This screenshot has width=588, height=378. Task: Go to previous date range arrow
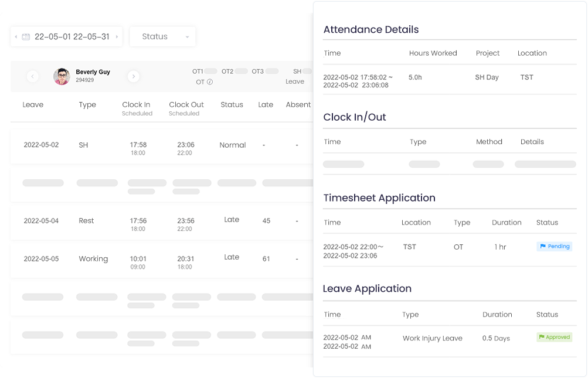[16, 37]
